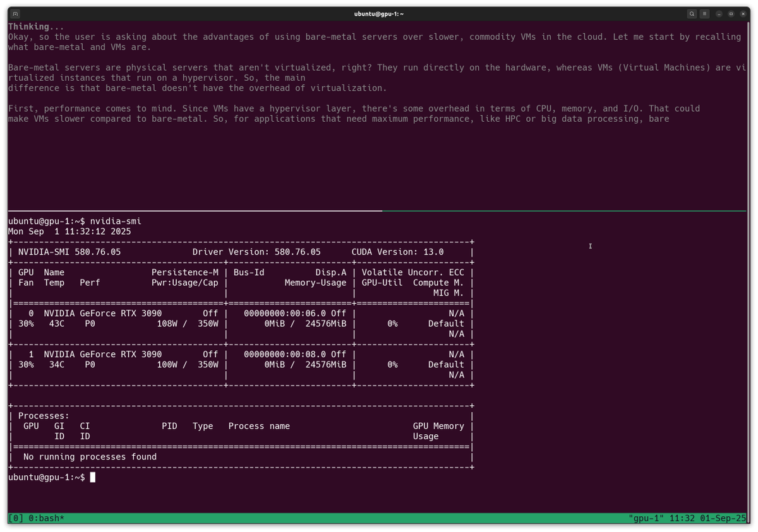Image resolution: width=758 pixels, height=532 pixels.
Task: Click the nvidia-smi command text
Action: coord(116,222)
